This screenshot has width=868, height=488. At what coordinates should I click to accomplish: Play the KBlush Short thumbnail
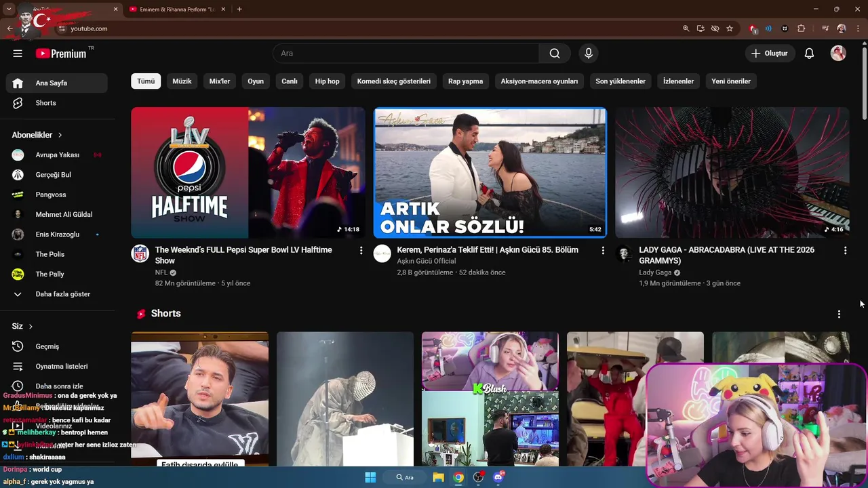point(490,399)
